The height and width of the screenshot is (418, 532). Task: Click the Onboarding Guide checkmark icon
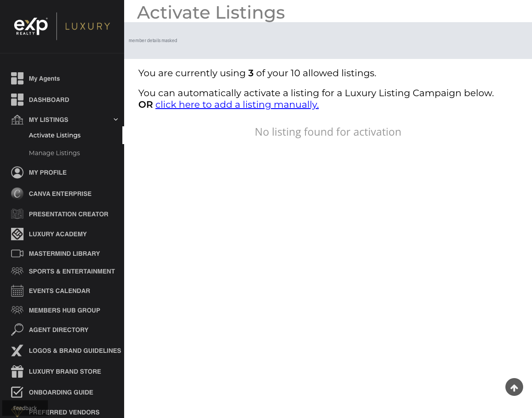[17, 392]
